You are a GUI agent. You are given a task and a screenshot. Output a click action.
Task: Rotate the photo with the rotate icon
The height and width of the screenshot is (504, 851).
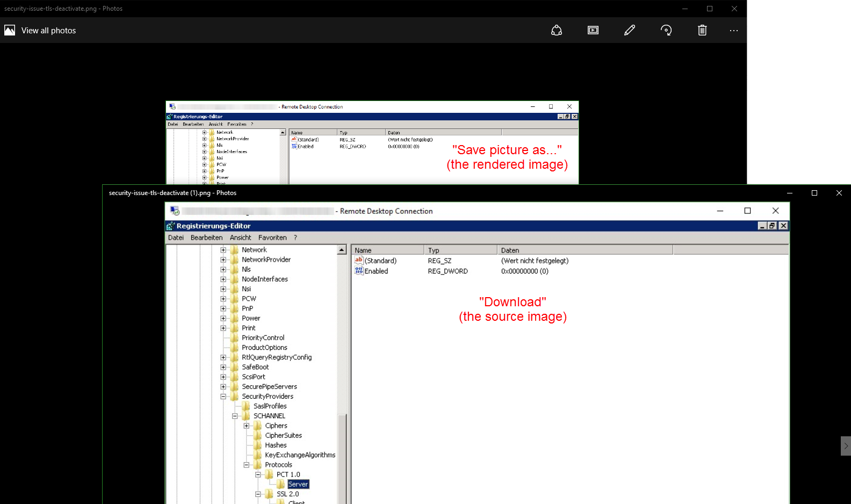[x=666, y=31]
